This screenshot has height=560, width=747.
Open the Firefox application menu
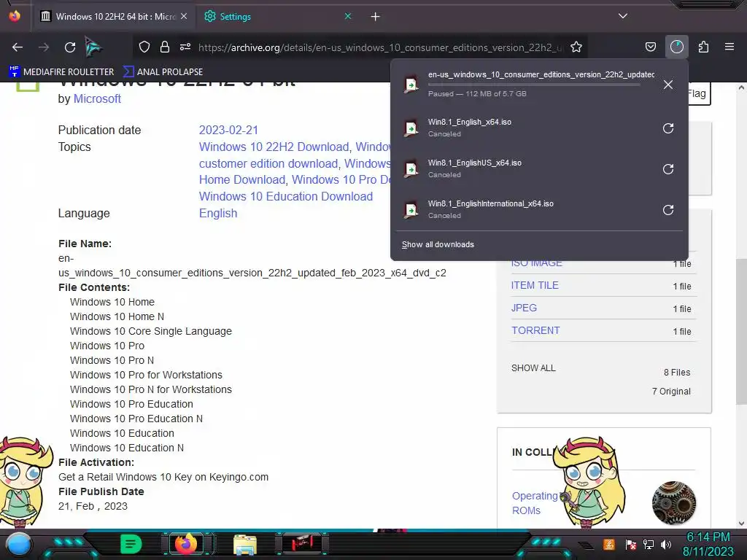(729, 47)
